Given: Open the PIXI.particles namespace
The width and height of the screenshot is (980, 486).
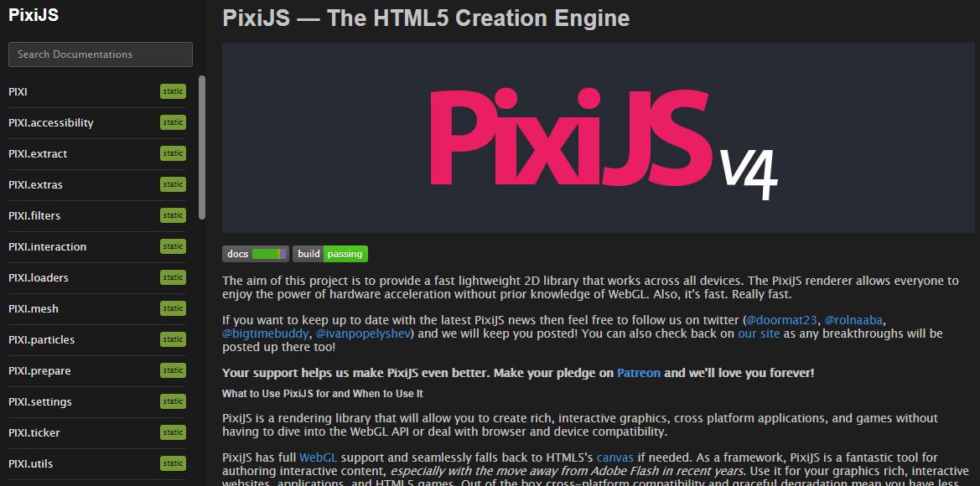Looking at the screenshot, I should tap(41, 340).
